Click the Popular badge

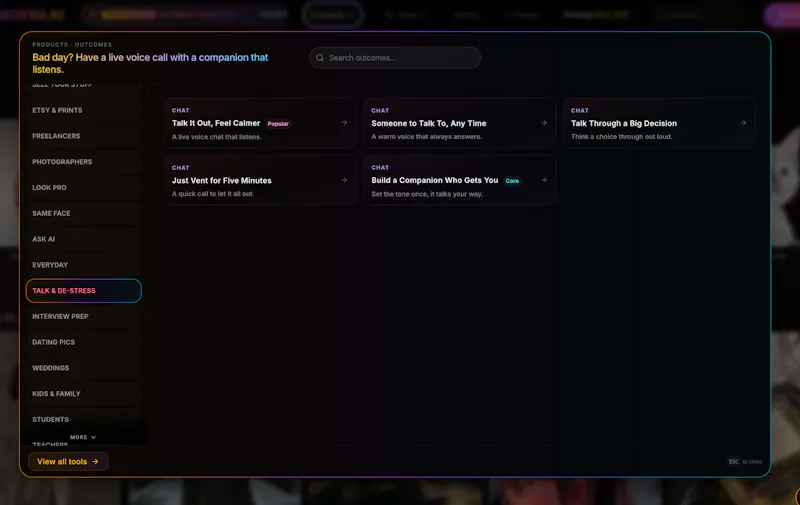coord(278,123)
